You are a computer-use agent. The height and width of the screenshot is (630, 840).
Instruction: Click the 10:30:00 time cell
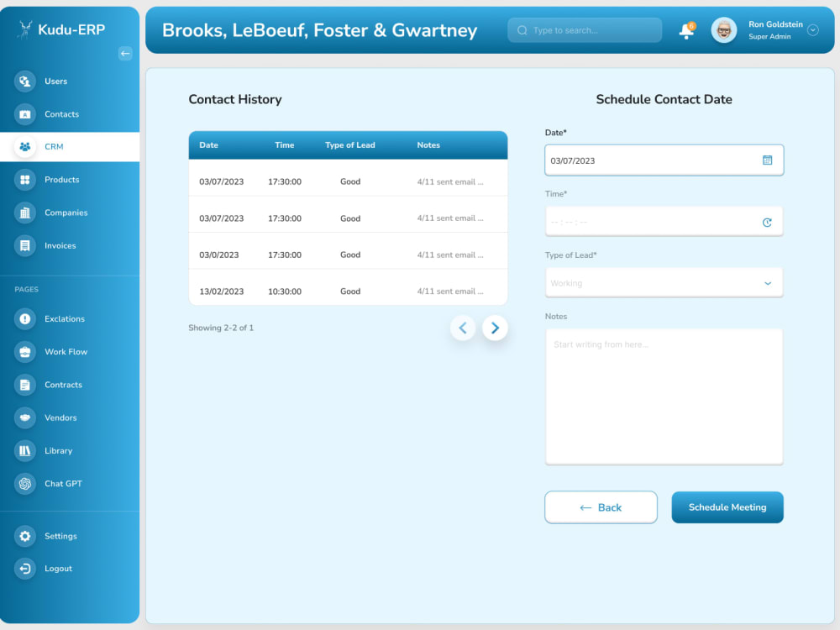(x=285, y=291)
